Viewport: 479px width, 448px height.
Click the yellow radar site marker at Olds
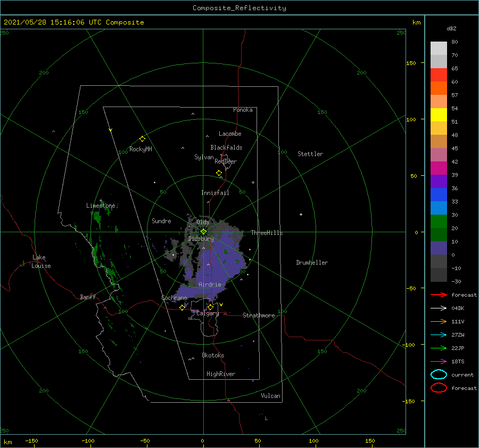(203, 232)
